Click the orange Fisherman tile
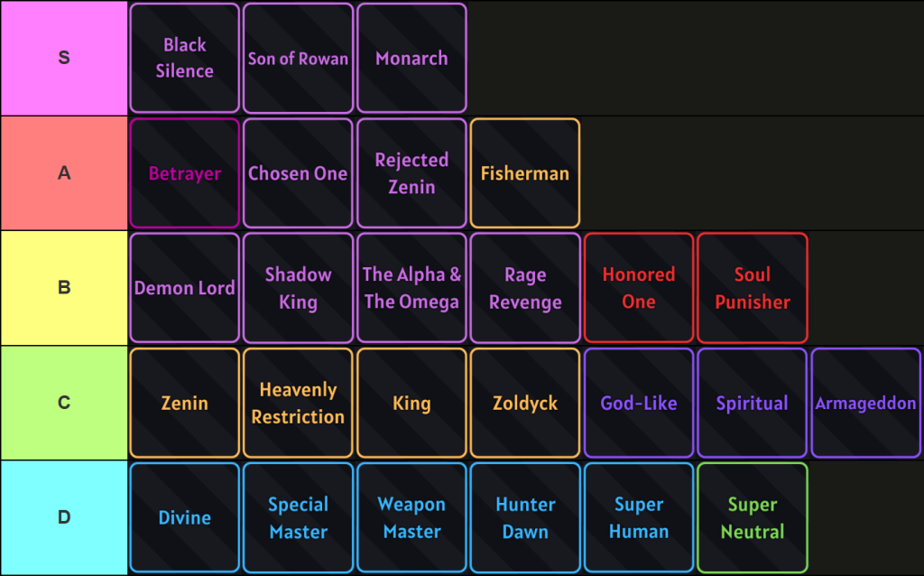This screenshot has width=924, height=576. coord(525,173)
